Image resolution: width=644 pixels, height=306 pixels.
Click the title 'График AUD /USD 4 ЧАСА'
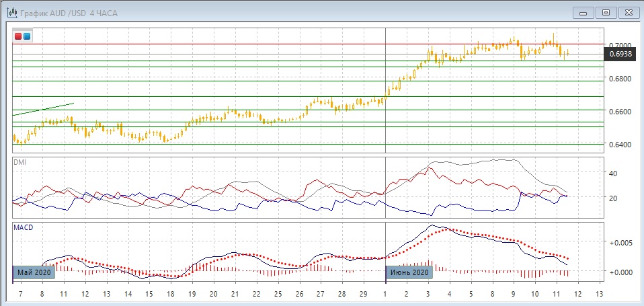(69, 13)
